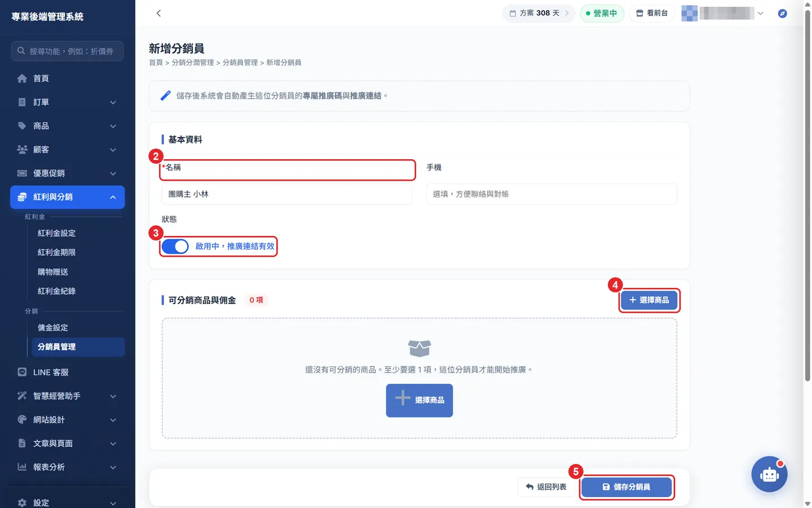This screenshot has height=508, width=812.
Task: Expand the 顧客 menu chevron
Action: (x=113, y=150)
